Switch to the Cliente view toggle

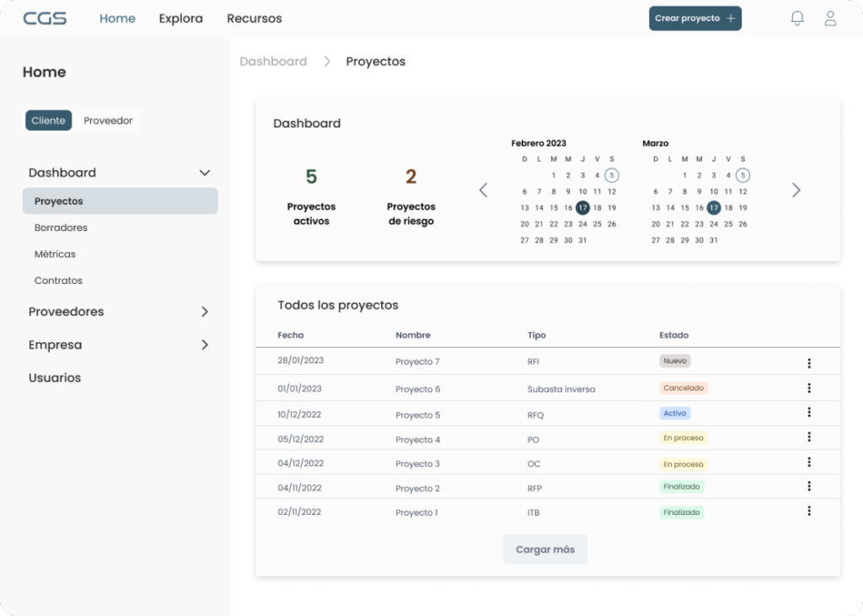[x=48, y=121]
